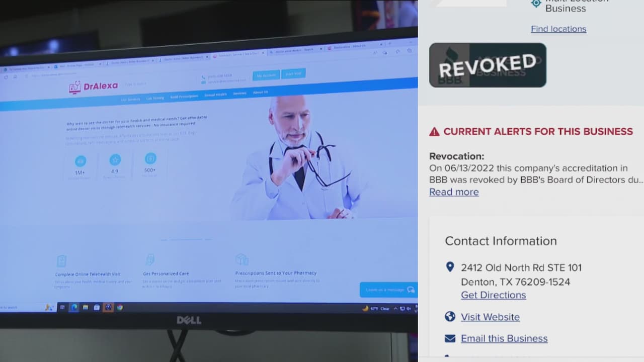The height and width of the screenshot is (362, 644).
Task: Select Sexual Health in the navigation bar
Action: pos(215,95)
